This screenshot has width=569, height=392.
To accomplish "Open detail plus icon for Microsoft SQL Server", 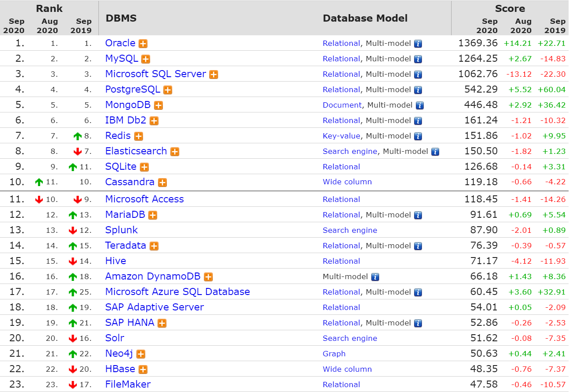I will coord(214,75).
